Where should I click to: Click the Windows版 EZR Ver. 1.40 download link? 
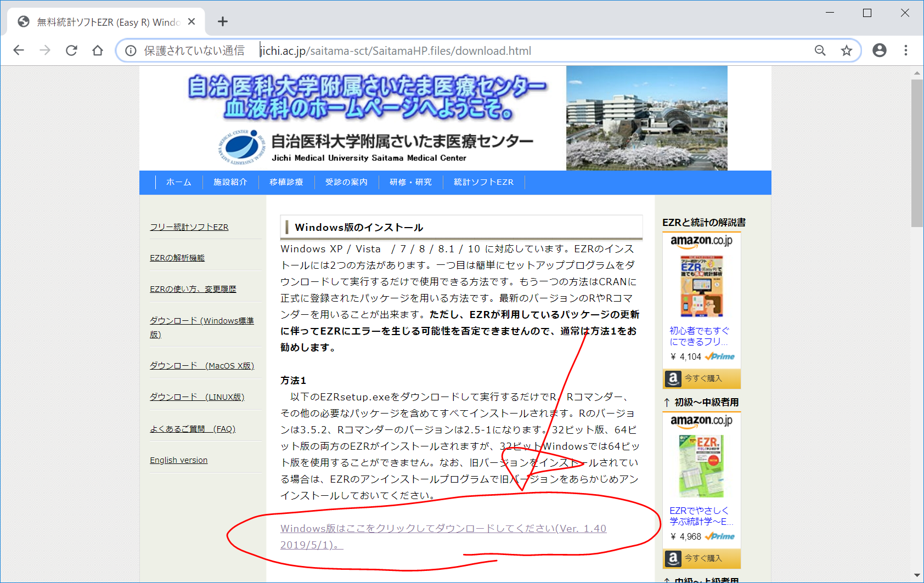click(443, 536)
